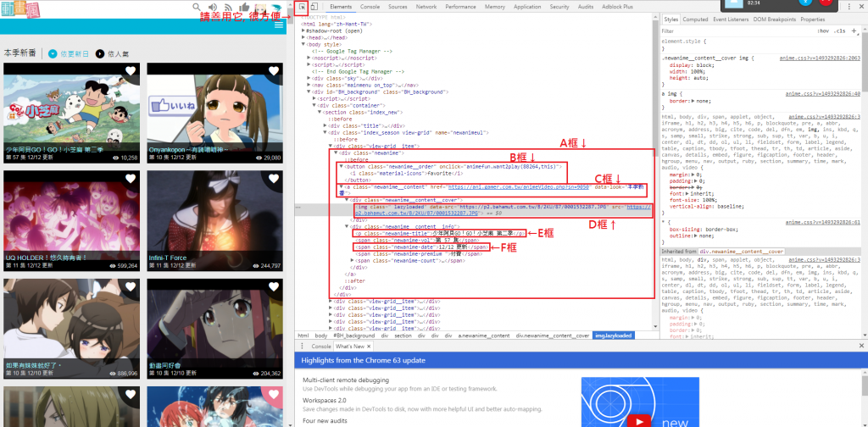Click the new style rule plus icon

(854, 31)
